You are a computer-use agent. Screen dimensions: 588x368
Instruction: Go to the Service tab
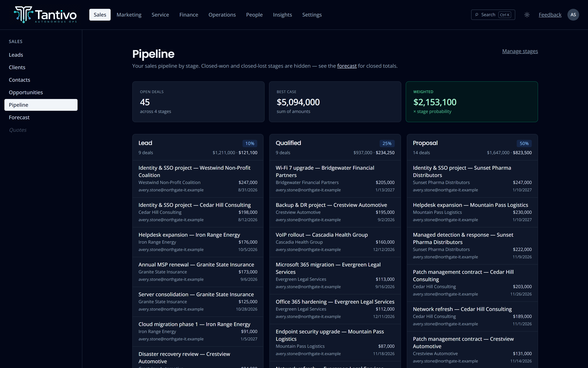click(x=160, y=15)
